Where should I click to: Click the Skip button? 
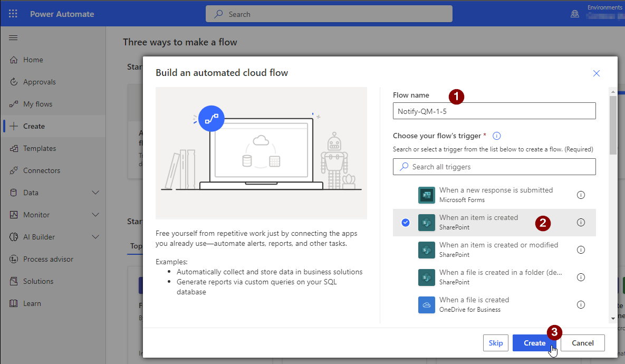pyautogui.click(x=495, y=343)
